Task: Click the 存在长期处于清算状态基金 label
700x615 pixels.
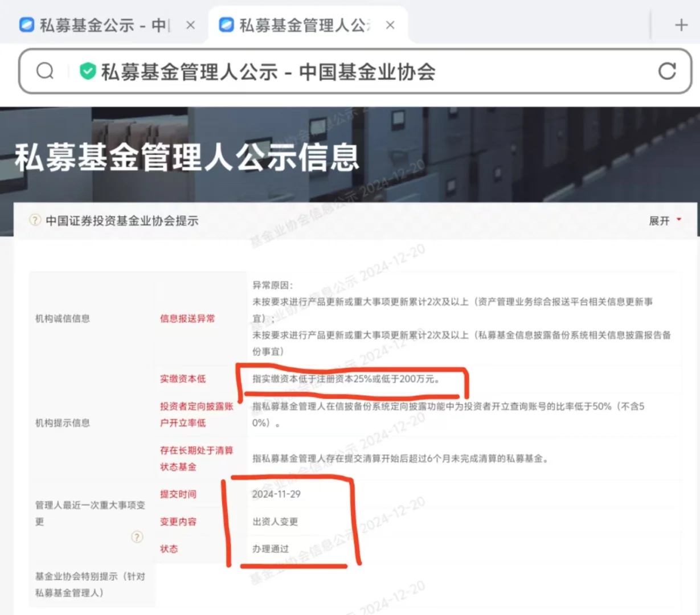Action: pyautogui.click(x=197, y=458)
